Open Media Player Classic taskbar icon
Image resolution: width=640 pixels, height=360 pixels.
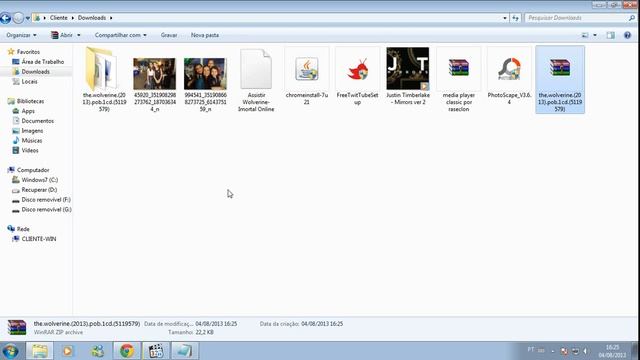click(156, 351)
